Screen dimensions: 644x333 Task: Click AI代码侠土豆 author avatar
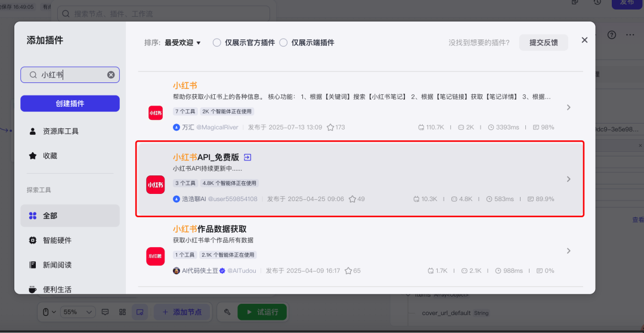[x=177, y=271]
